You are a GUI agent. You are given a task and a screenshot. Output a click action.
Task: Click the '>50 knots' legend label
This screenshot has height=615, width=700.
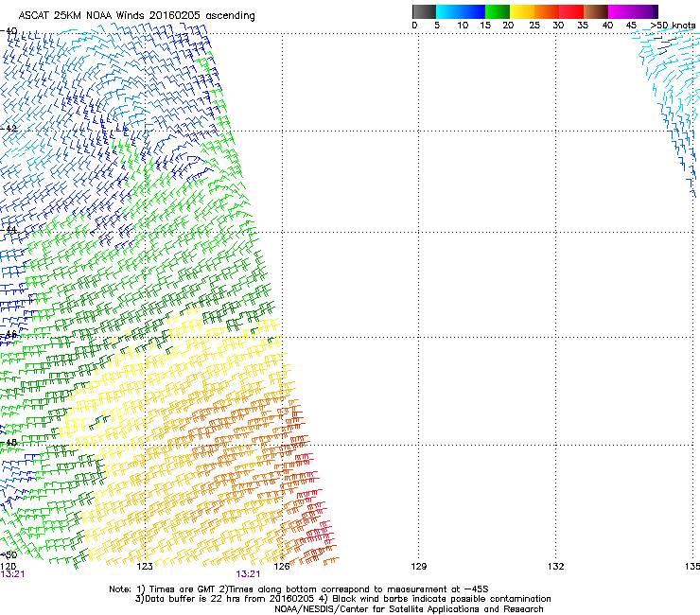tap(673, 25)
